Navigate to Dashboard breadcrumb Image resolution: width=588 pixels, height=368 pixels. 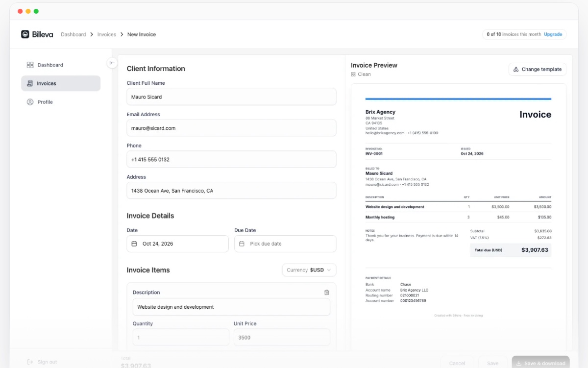(x=73, y=34)
